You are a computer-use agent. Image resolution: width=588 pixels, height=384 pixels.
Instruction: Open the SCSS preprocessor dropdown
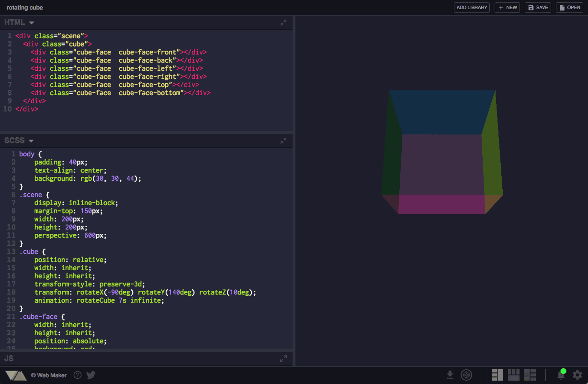point(19,140)
